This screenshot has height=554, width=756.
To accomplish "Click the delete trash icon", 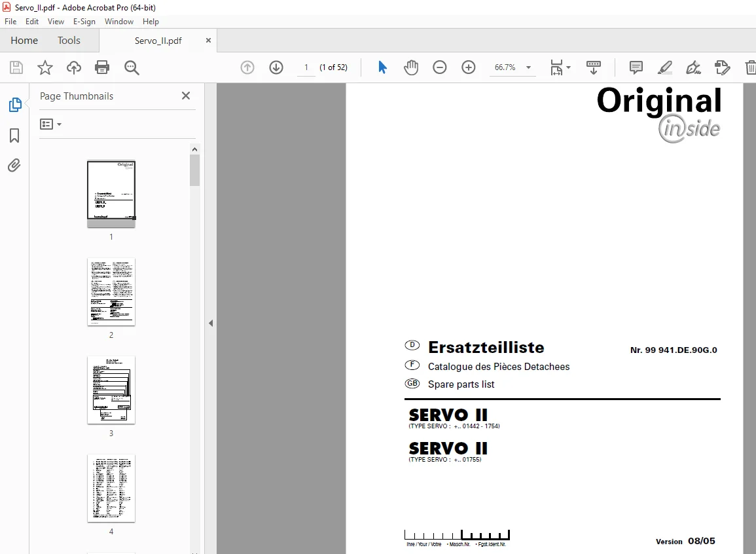I will (x=750, y=67).
